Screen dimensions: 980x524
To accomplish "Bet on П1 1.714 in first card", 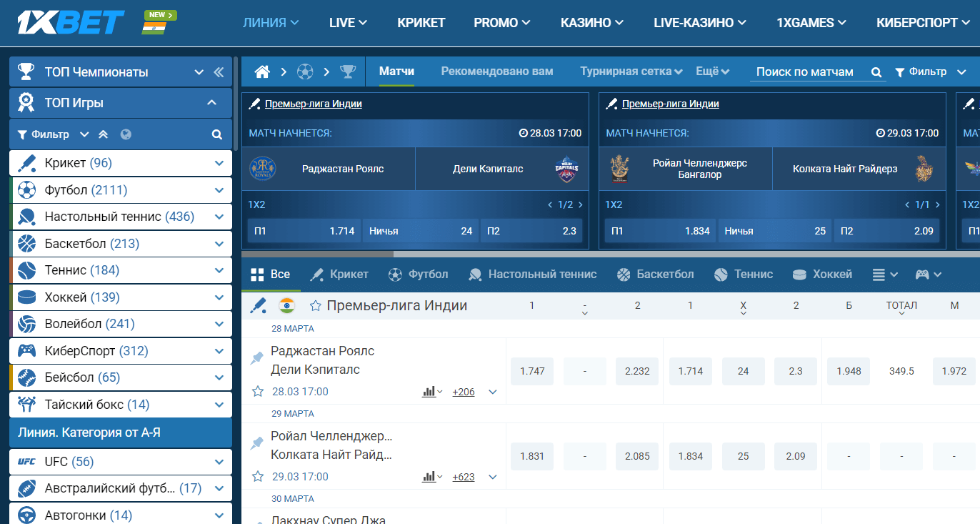I will point(304,231).
